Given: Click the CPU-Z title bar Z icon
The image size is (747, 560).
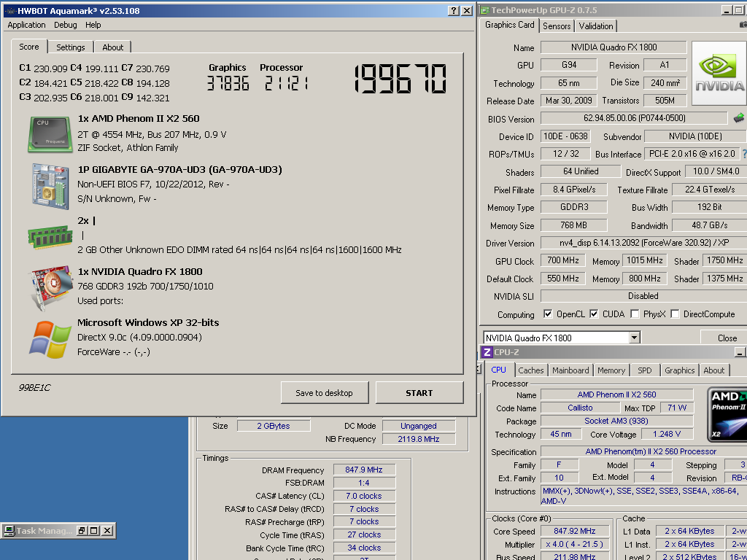Looking at the screenshot, I should click(x=487, y=352).
